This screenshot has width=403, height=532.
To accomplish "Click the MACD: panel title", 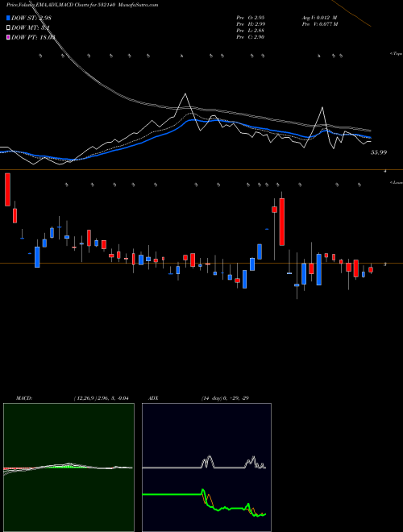I will coord(24,398).
